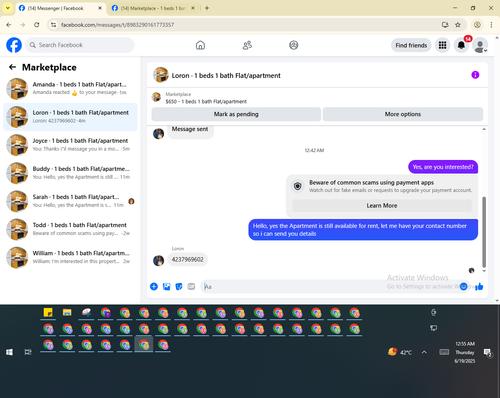Click the address bar URL

click(x=117, y=25)
